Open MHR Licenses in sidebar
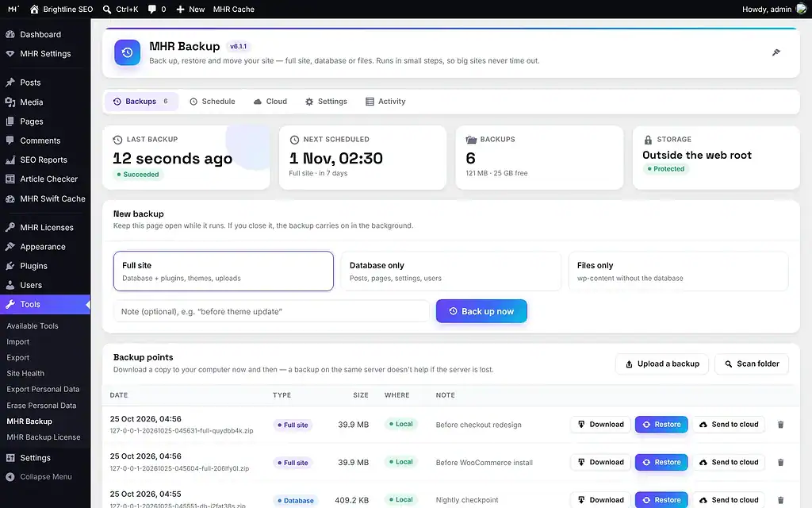 45,228
